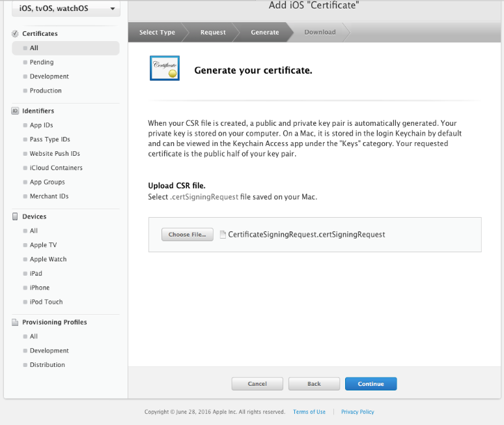Image resolution: width=504 pixels, height=425 pixels.
Task: Show Pending certificates in sidebar
Action: 42,63
